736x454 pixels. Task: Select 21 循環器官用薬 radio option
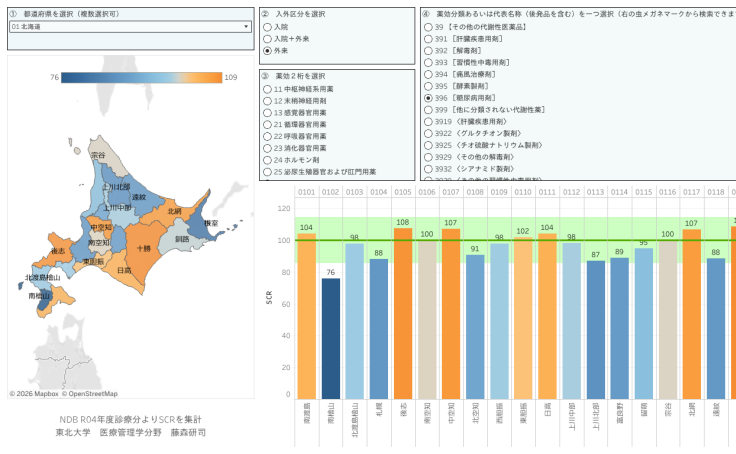[267, 125]
